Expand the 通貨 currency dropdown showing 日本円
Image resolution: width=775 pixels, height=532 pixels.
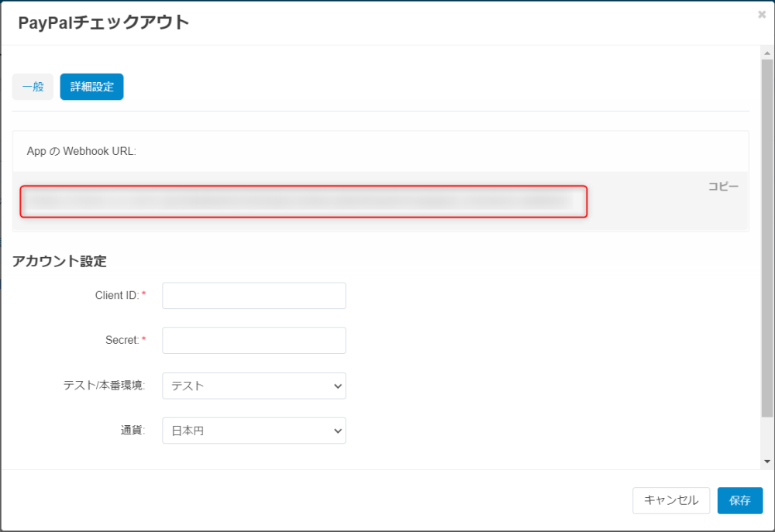click(x=253, y=431)
